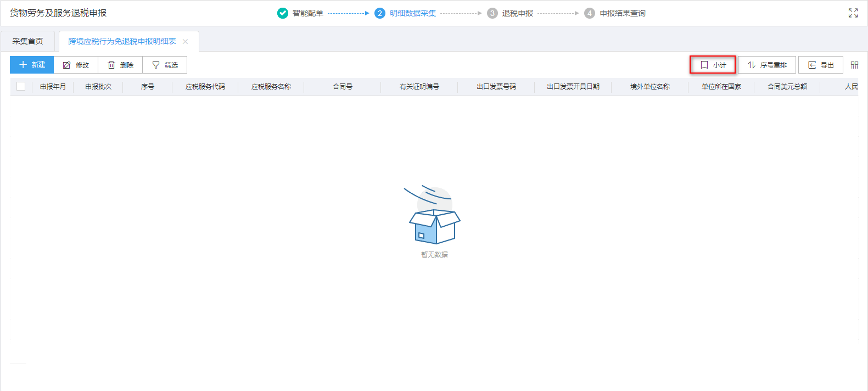The height and width of the screenshot is (391, 868).
Task: Click the 合同号 column header
Action: tap(343, 87)
